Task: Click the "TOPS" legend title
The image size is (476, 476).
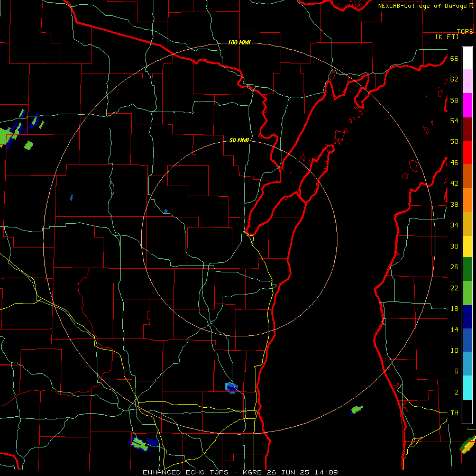Action: click(465, 31)
